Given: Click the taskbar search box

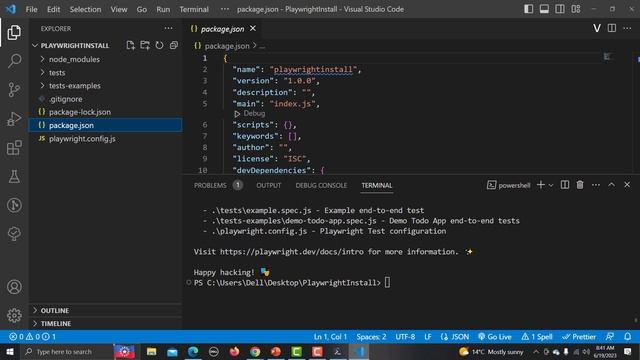Looking at the screenshot, I should tap(67, 351).
